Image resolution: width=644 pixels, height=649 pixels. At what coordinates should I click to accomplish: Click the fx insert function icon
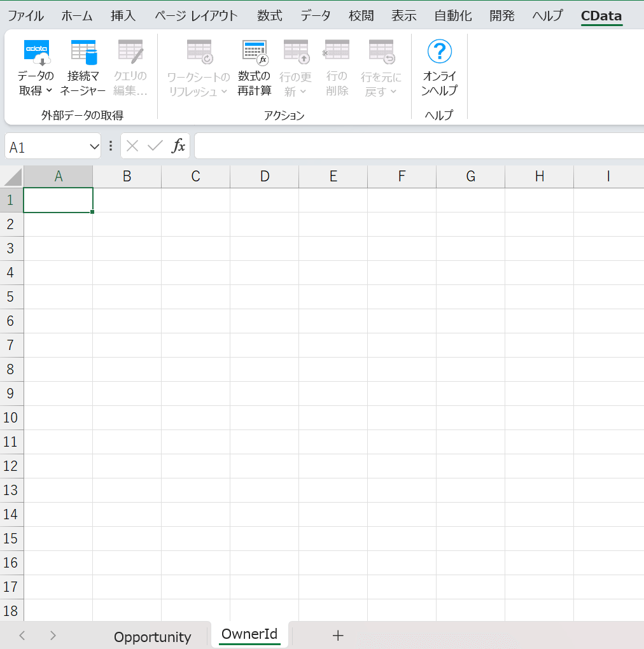point(178,146)
